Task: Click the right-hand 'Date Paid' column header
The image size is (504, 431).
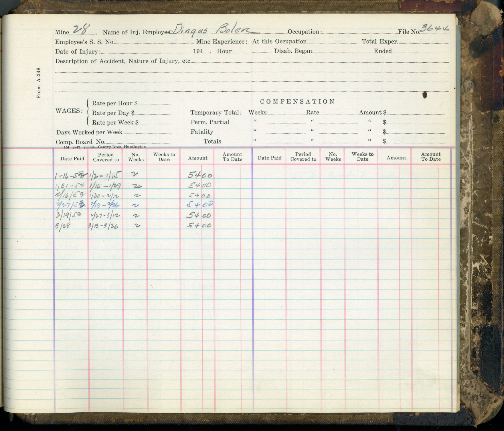Action: click(x=269, y=158)
